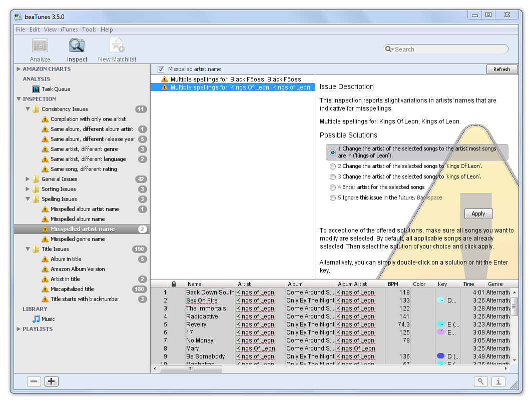Sort songs by the Album Artist column header
This screenshot has height=403, width=532.
point(361,284)
